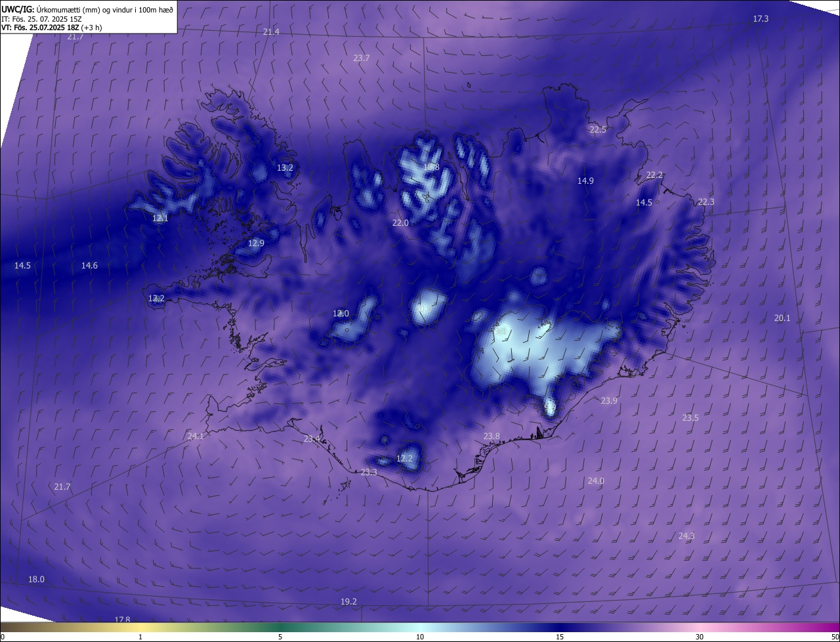Click the 21.4 value label on the map
840x642 pixels.
pyautogui.click(x=271, y=32)
